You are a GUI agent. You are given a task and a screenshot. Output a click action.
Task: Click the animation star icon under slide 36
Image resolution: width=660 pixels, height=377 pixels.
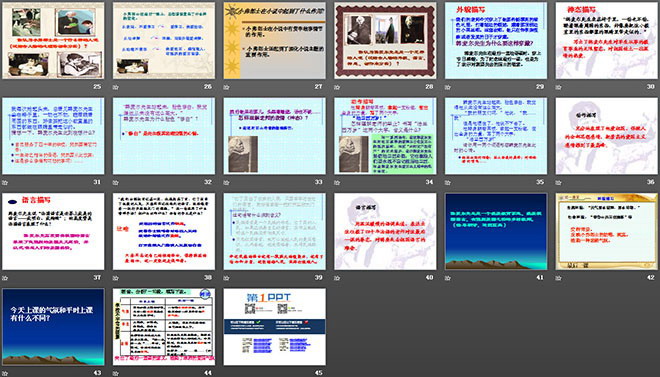click(x=559, y=183)
